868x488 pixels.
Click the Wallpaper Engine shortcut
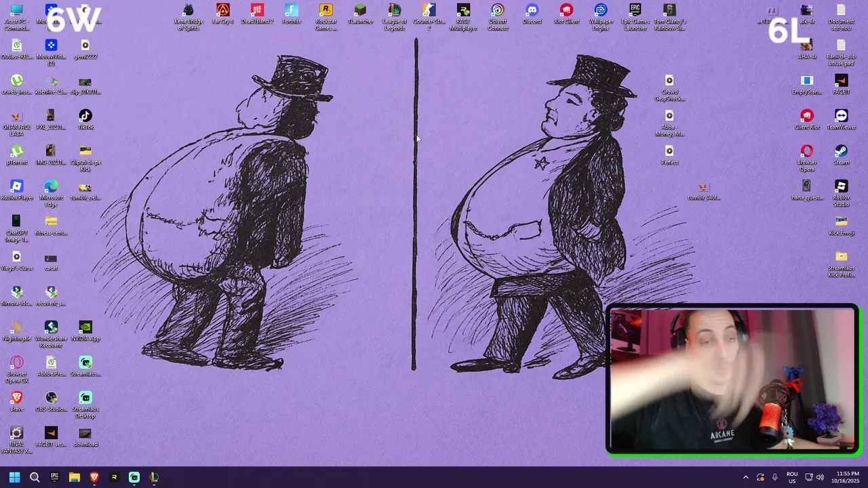click(601, 17)
